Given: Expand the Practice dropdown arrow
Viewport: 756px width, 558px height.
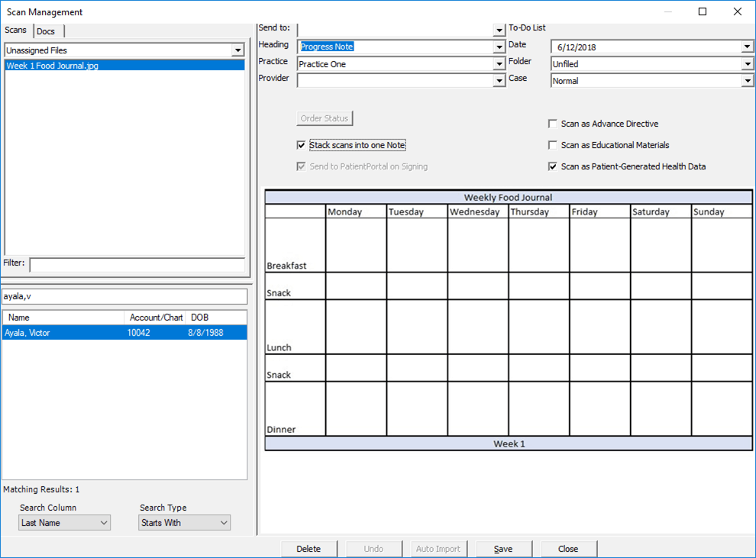Looking at the screenshot, I should point(499,63).
